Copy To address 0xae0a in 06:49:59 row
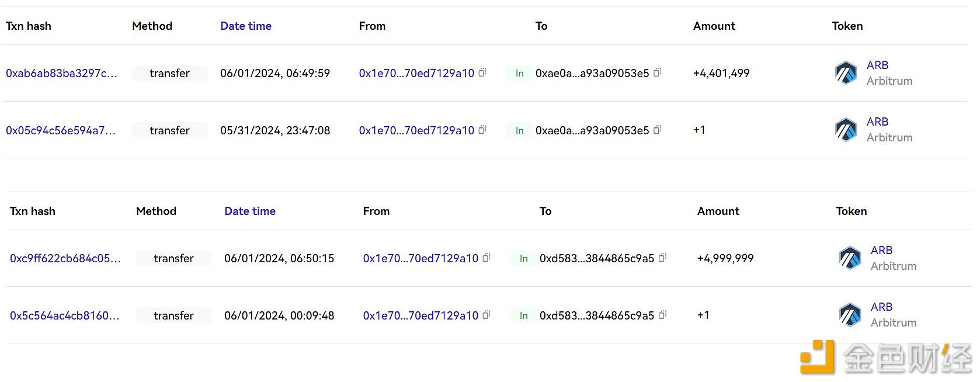Image resolution: width=980 pixels, height=382 pixels. tap(657, 72)
